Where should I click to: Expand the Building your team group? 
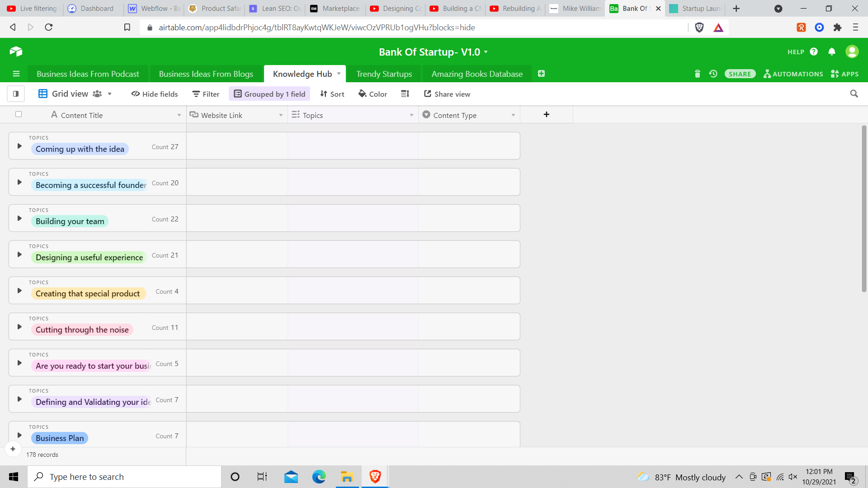[19, 218]
